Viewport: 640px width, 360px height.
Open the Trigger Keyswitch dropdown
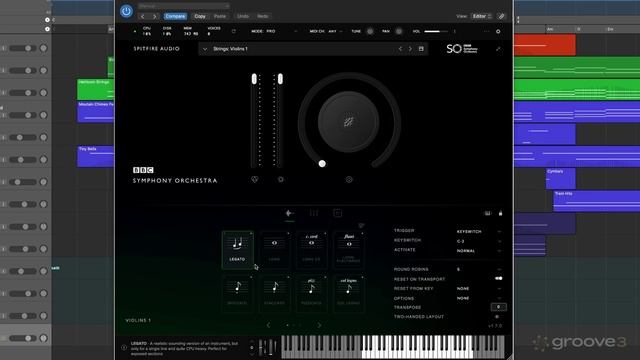pos(478,231)
